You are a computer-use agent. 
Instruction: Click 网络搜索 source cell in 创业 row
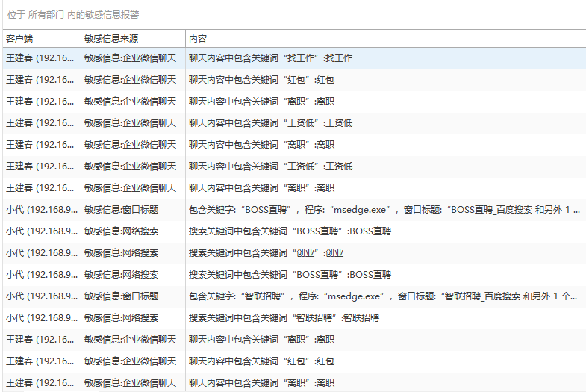pyautogui.click(x=121, y=253)
